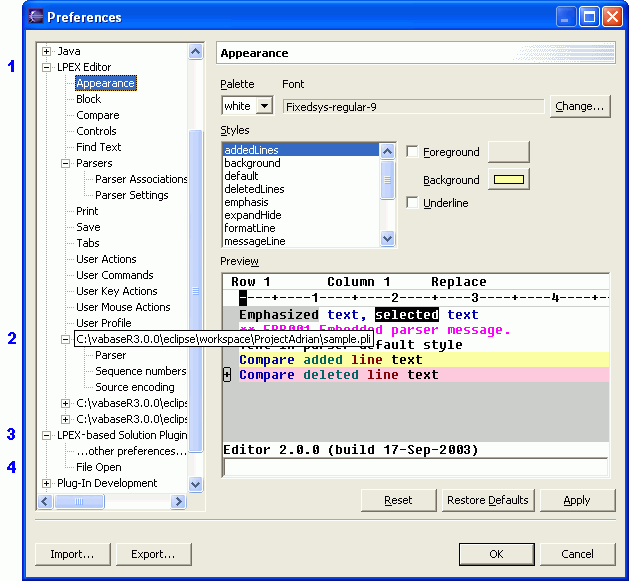Open the Palette dropdown

[264, 106]
